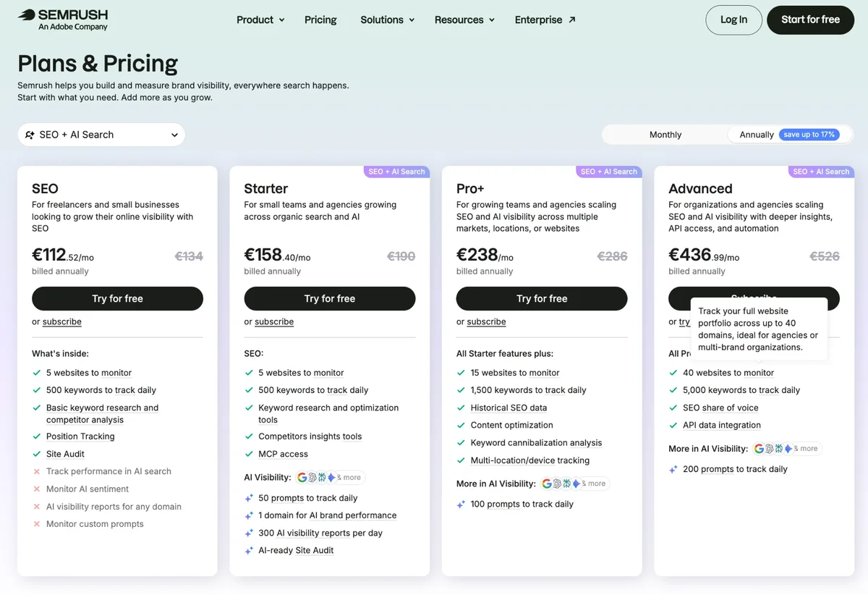Click Keyword research and optimization tools
Viewport: 868px width, 595px height.
(328, 413)
